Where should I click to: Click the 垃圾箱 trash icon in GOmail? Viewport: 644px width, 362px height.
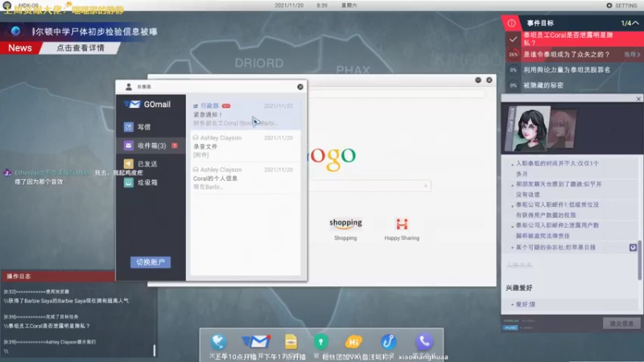pyautogui.click(x=129, y=183)
